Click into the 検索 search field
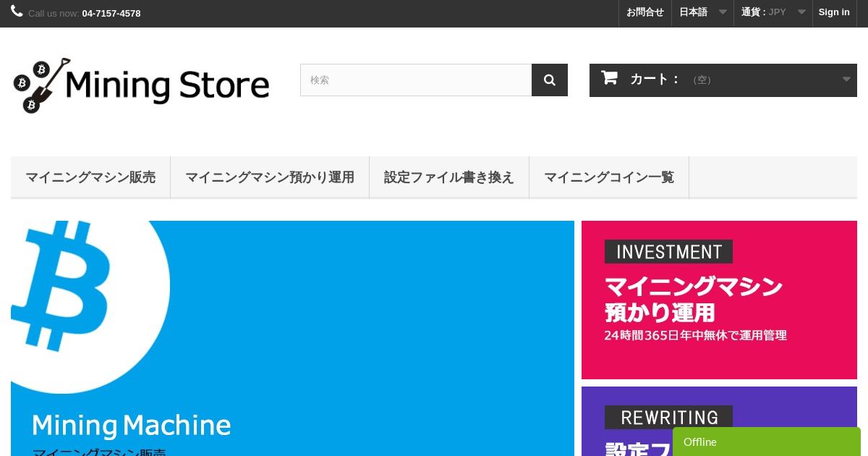Image resolution: width=868 pixels, height=456 pixels. [416, 80]
